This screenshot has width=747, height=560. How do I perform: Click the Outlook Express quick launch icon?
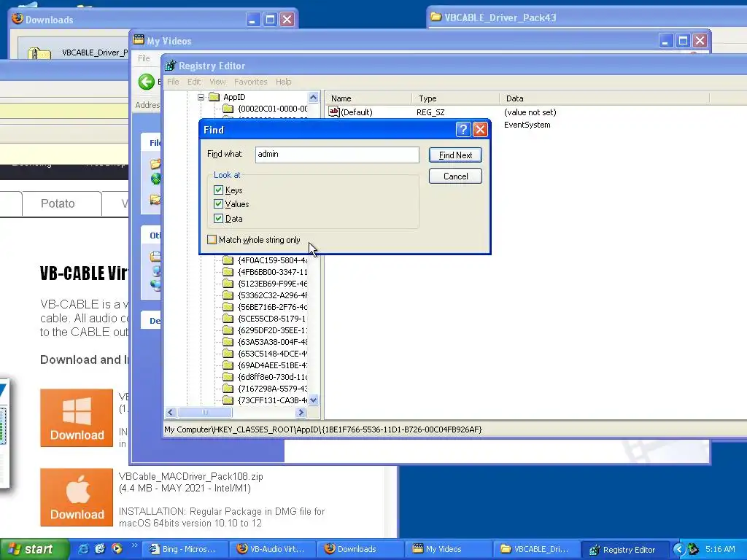click(99, 549)
